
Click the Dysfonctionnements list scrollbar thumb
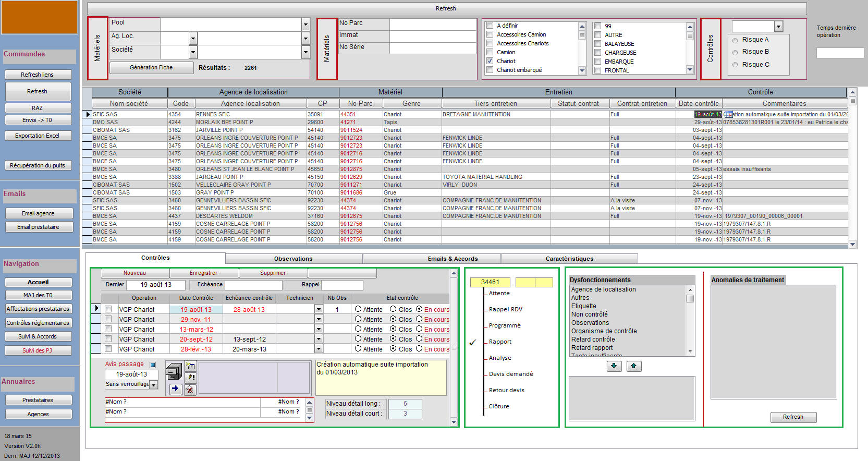click(690, 298)
